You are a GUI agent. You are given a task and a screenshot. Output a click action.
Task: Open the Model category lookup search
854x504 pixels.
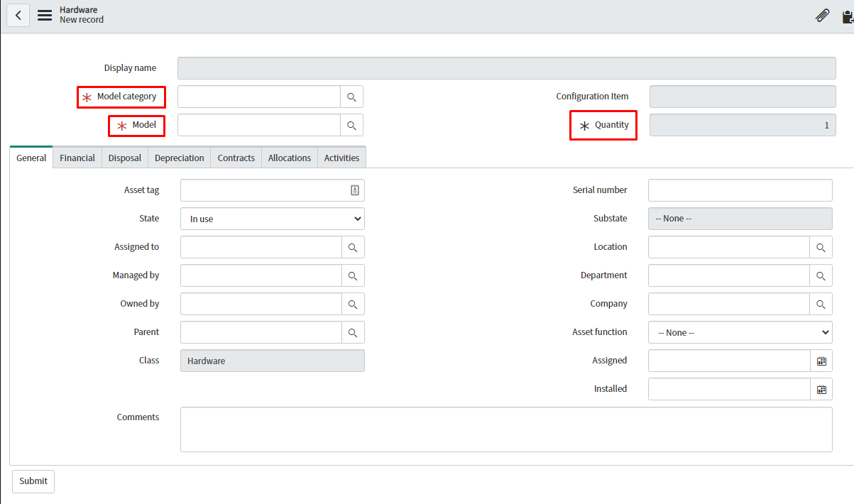coord(352,97)
